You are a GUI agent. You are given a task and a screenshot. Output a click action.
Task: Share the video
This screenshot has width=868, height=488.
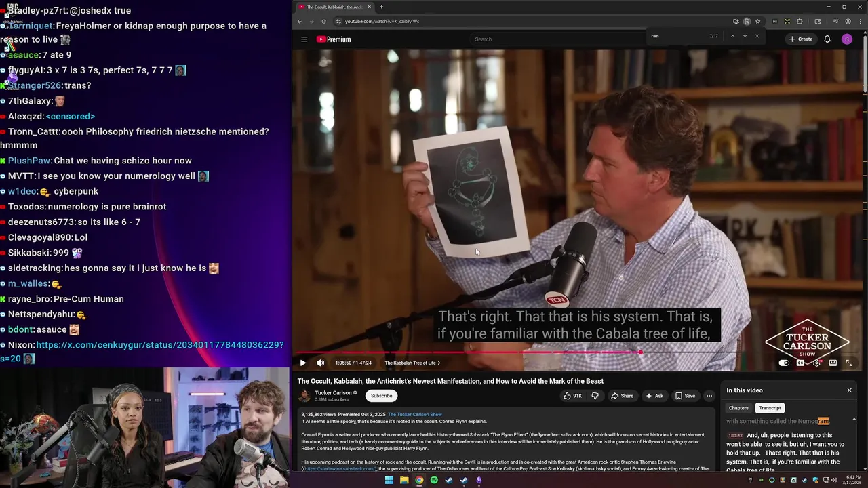pyautogui.click(x=622, y=396)
